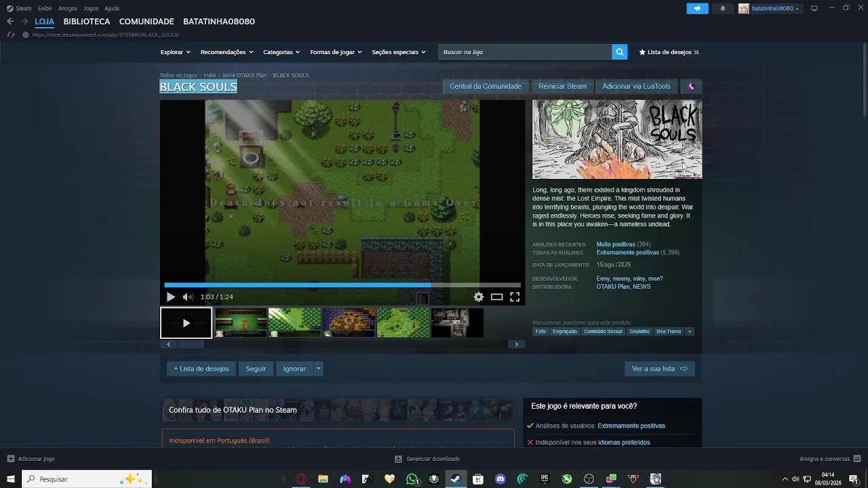Play the trailer video
Viewport: 868px width, 488px height.
coord(170,297)
